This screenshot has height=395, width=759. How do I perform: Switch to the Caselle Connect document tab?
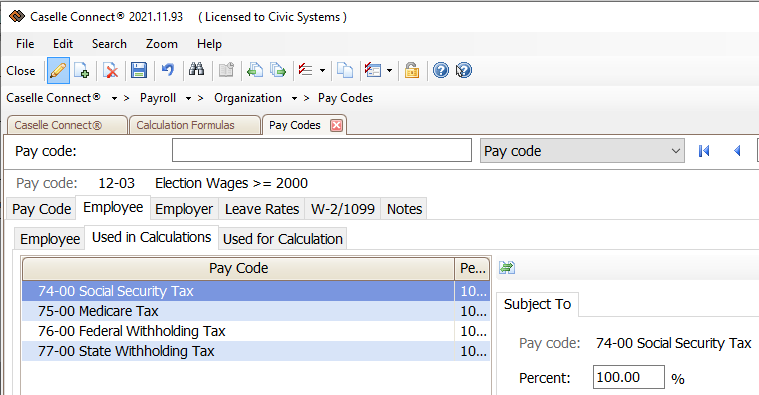[x=67, y=125]
